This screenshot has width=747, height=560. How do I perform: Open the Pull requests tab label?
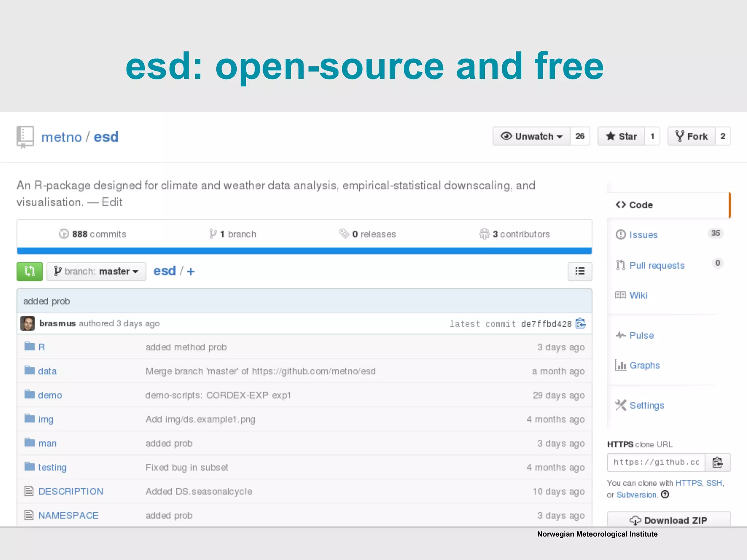pos(657,265)
